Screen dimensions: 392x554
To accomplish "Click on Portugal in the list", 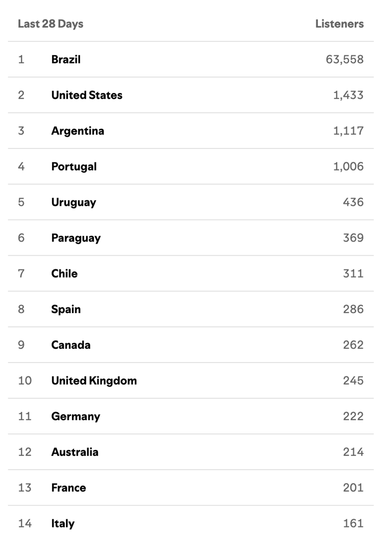I will coord(74,166).
